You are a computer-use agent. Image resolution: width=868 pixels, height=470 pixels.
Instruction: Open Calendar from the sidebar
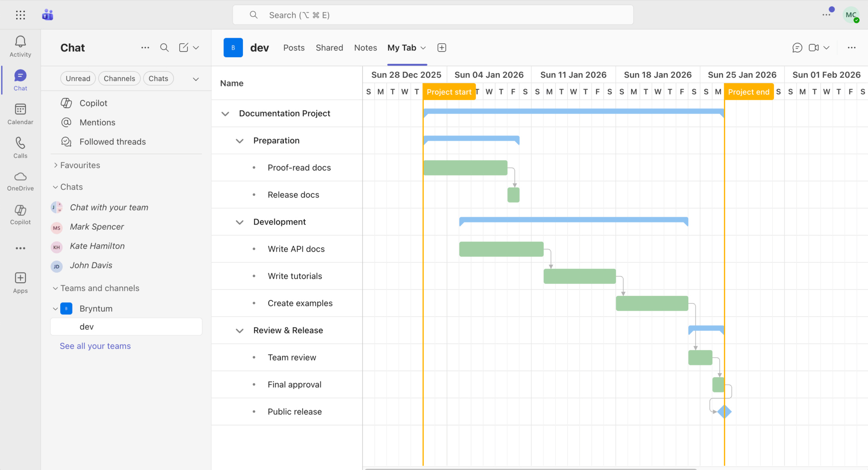pyautogui.click(x=20, y=114)
